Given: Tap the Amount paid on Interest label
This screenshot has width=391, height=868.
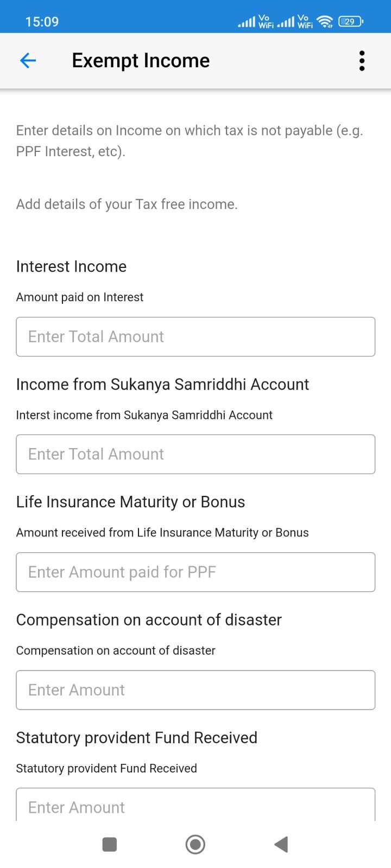Looking at the screenshot, I should pos(80,297).
